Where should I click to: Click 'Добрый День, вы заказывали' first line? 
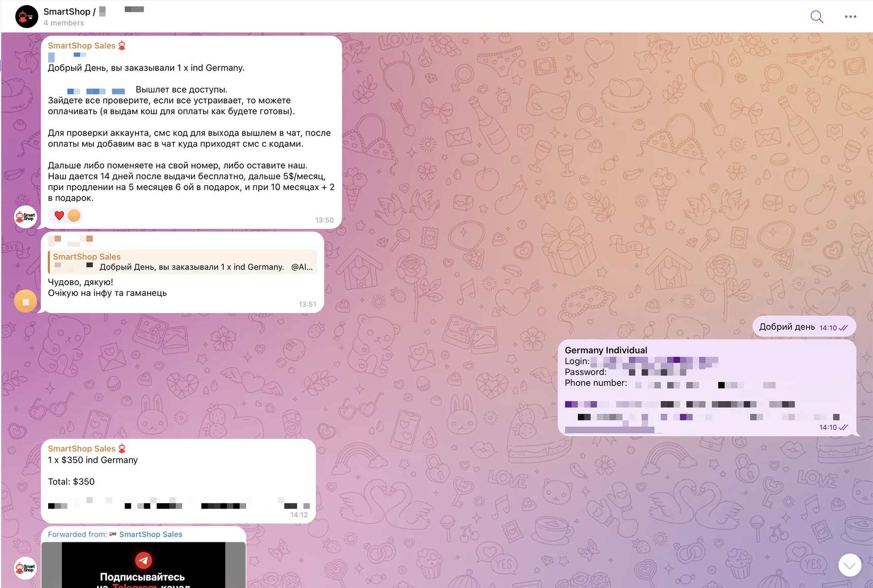coord(146,68)
